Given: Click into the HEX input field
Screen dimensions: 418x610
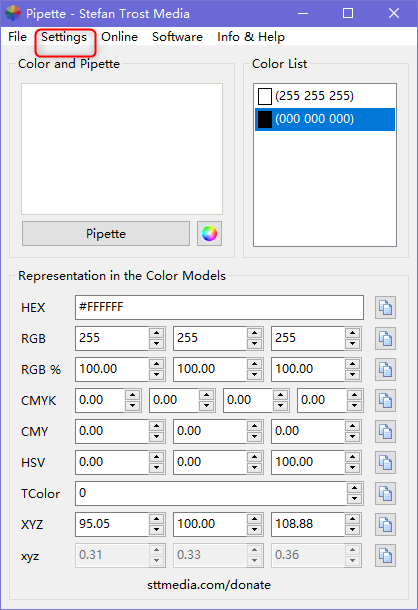Looking at the screenshot, I should 220,307.
